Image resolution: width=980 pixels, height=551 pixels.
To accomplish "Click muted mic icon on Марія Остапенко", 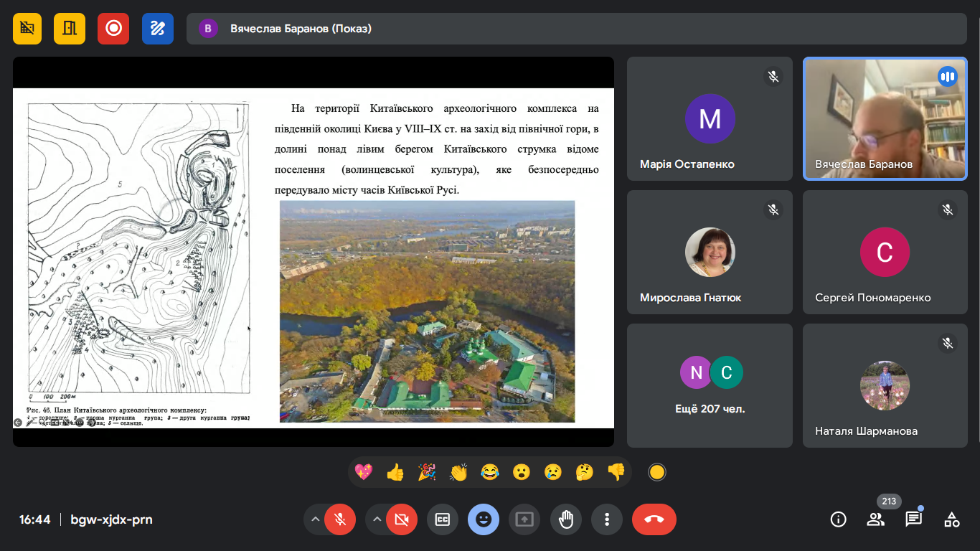I will tap(773, 76).
